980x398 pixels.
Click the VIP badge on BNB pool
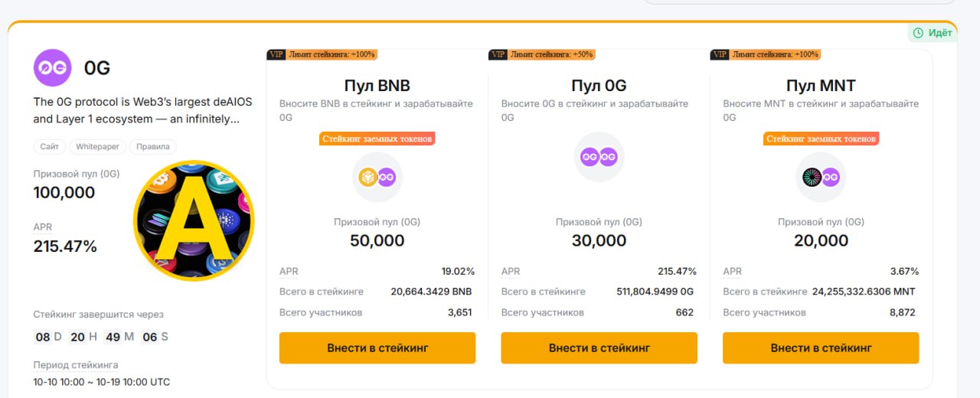pos(276,54)
